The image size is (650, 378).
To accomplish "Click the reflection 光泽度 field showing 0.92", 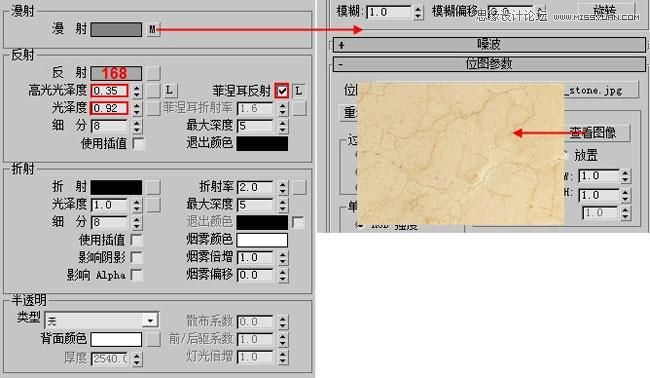I will [x=109, y=108].
